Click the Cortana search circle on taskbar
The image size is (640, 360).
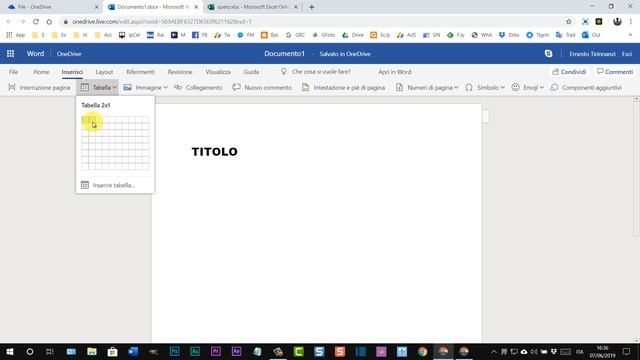(30, 351)
